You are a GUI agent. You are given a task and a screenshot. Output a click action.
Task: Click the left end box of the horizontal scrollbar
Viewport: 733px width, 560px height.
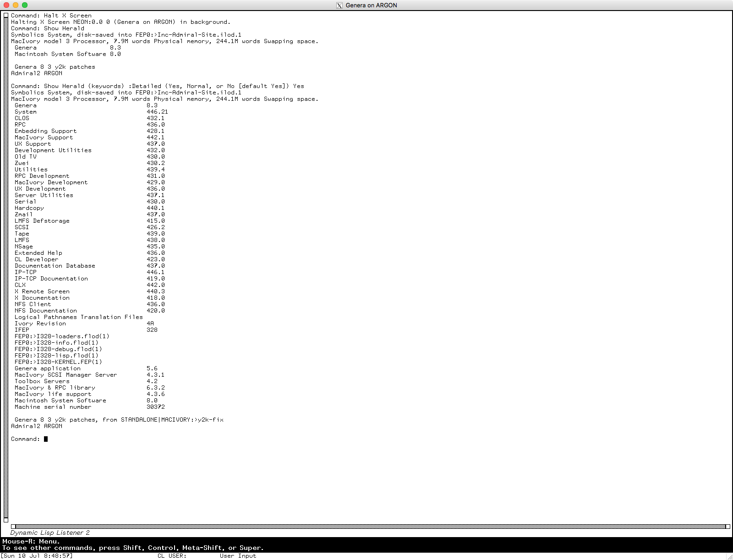click(13, 527)
